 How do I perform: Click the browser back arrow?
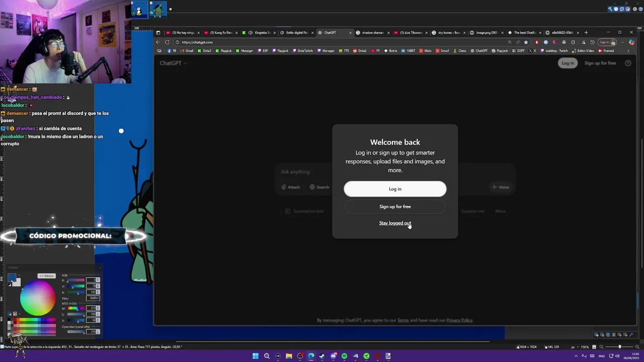pos(158,42)
